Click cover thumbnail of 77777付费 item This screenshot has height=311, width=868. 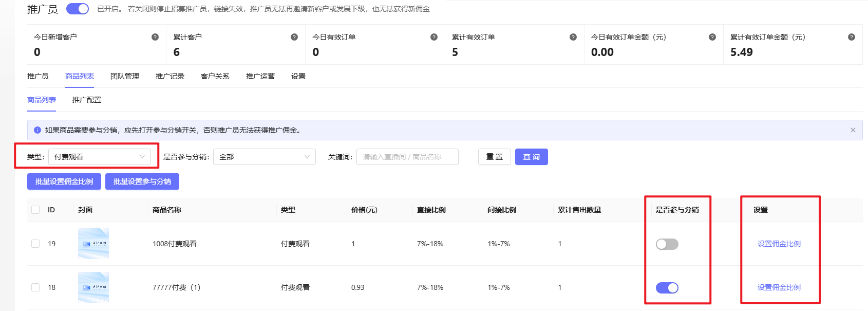click(93, 287)
